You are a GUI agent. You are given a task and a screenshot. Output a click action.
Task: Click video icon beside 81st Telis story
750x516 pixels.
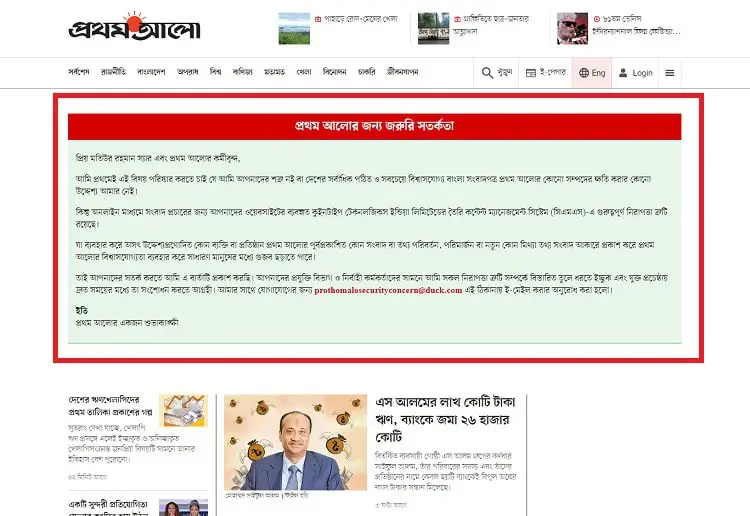[596, 19]
